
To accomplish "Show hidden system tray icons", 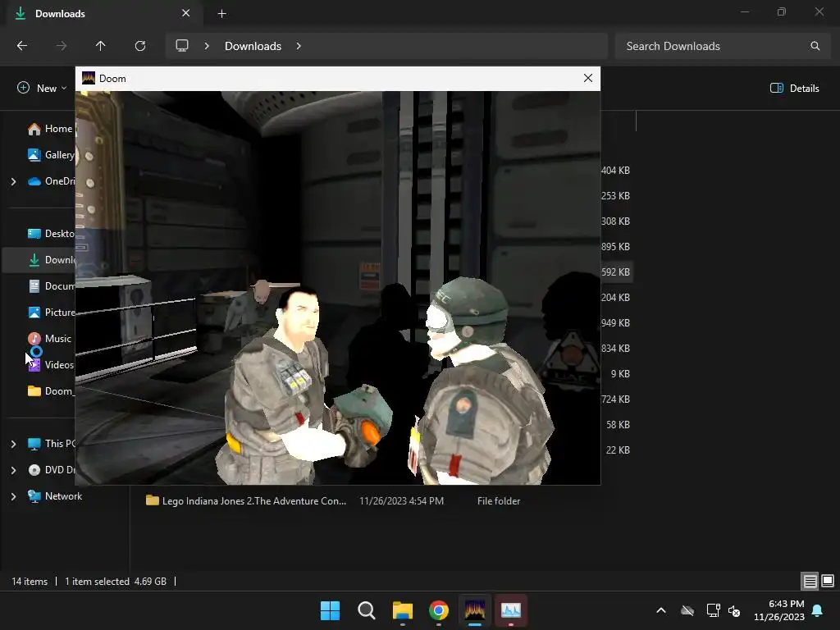I will (661, 610).
